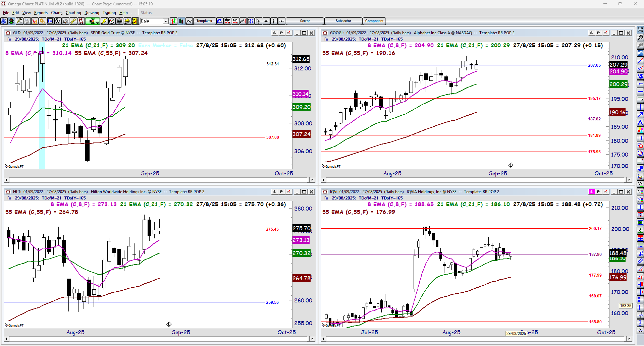
Task: Click the traffic light icon in the toolbar
Action: click(x=11, y=21)
